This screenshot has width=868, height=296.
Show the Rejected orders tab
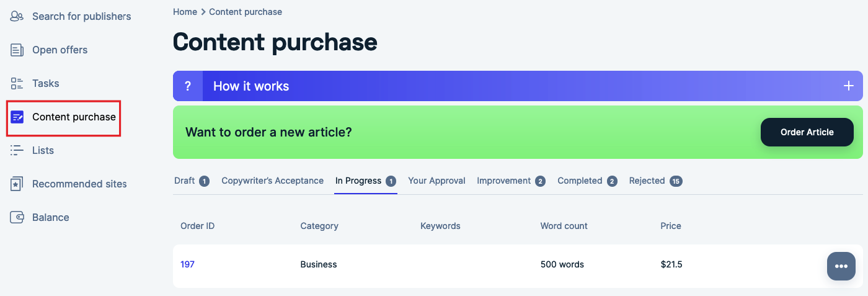click(655, 181)
